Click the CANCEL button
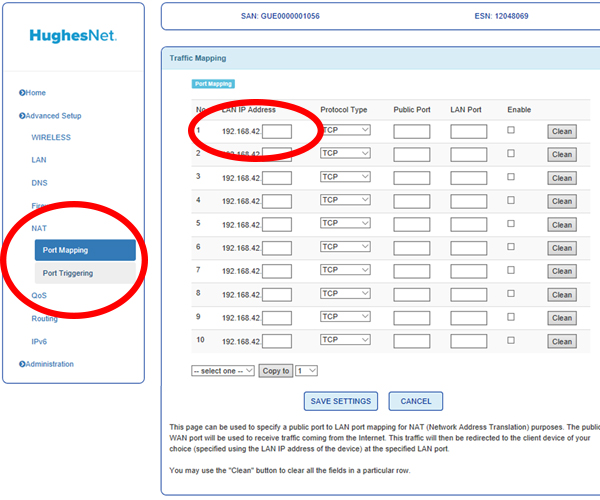Image resolution: width=600 pixels, height=500 pixels. tap(416, 401)
